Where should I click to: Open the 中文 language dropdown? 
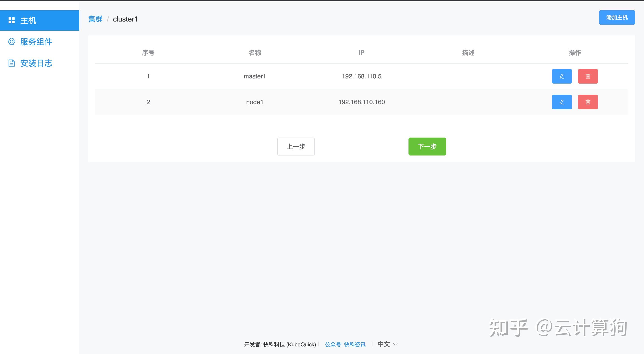click(384, 344)
